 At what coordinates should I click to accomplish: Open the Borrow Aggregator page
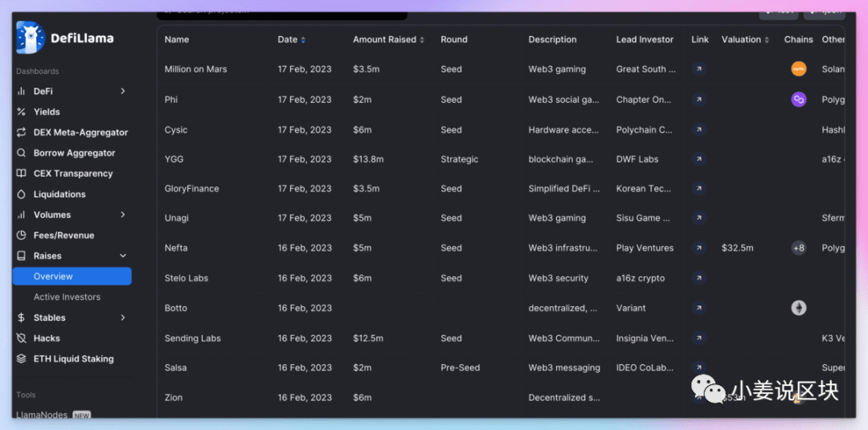coord(74,153)
